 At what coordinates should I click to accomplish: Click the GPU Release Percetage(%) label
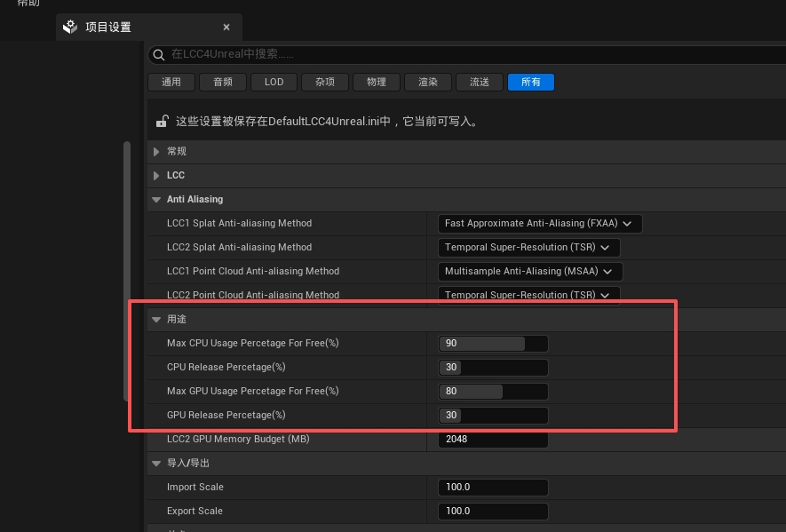pyautogui.click(x=226, y=416)
